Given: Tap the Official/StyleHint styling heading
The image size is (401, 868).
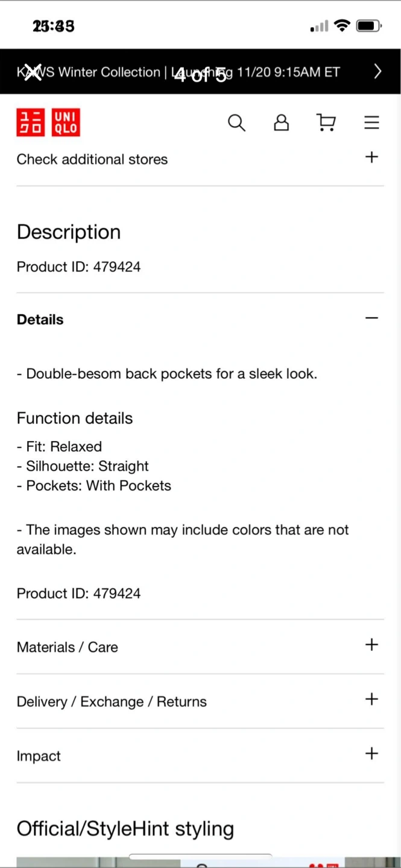Looking at the screenshot, I should tap(125, 829).
